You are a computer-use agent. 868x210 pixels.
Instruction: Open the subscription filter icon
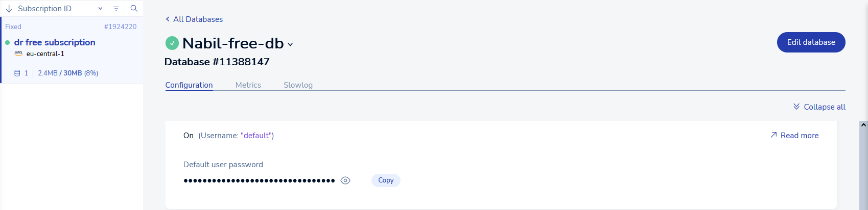tap(116, 9)
